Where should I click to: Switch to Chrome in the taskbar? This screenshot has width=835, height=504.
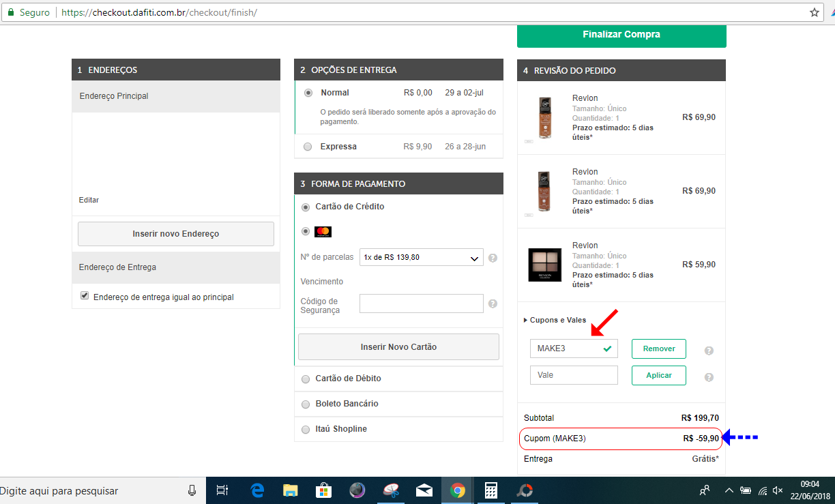pos(457,490)
